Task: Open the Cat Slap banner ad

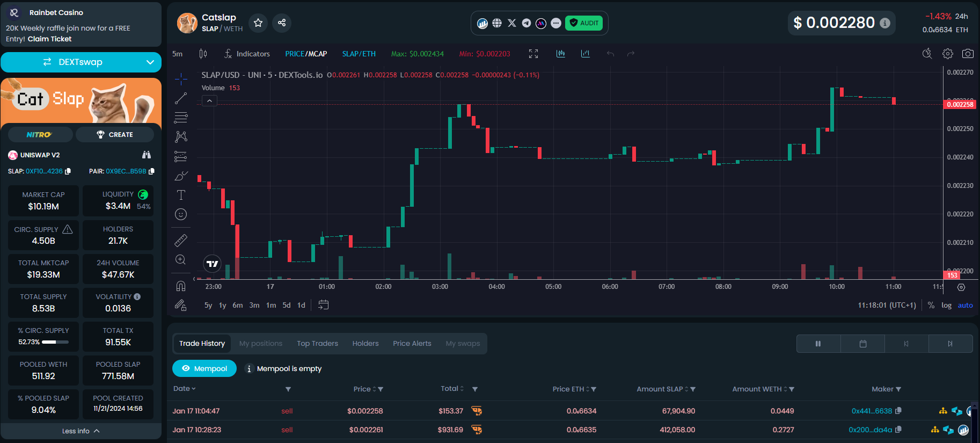Action: coord(81,100)
